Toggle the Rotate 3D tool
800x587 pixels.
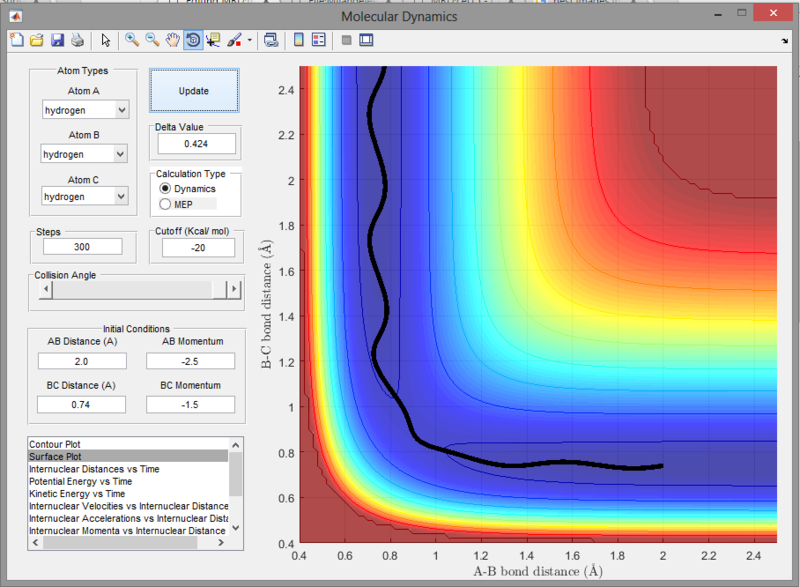click(x=192, y=40)
